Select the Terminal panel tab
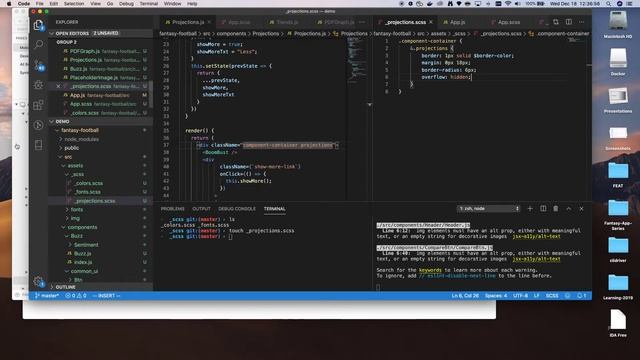This screenshot has height=360, width=640. 274,209
